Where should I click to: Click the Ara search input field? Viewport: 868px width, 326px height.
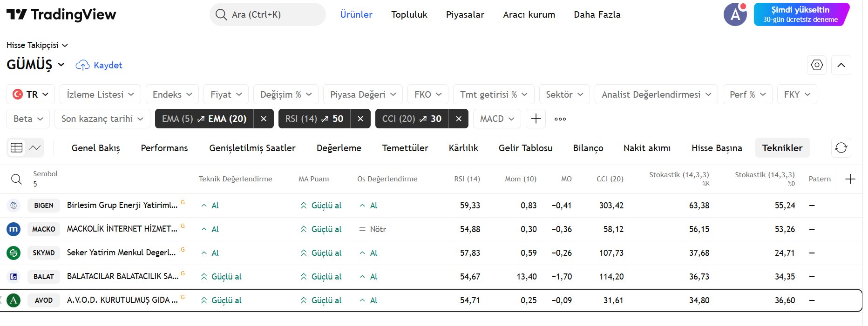[x=275, y=14]
